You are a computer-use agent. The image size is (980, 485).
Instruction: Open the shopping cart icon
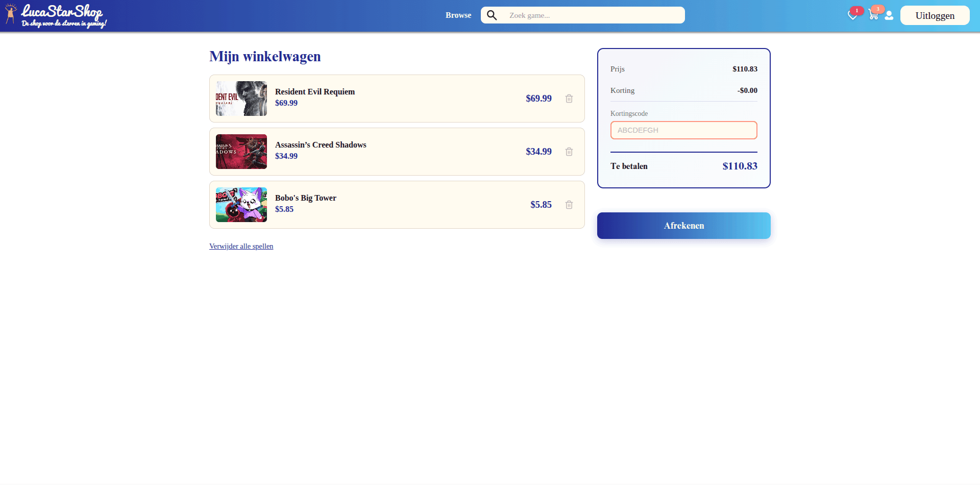873,15
